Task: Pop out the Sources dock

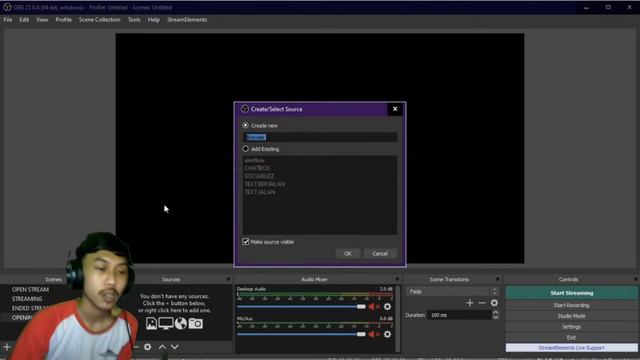Action: pos(229,279)
